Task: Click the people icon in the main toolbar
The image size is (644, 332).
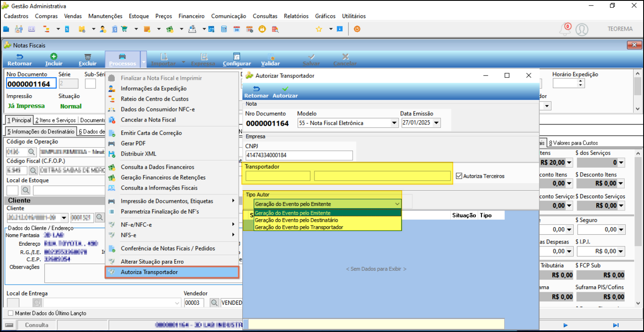Action: point(19,29)
